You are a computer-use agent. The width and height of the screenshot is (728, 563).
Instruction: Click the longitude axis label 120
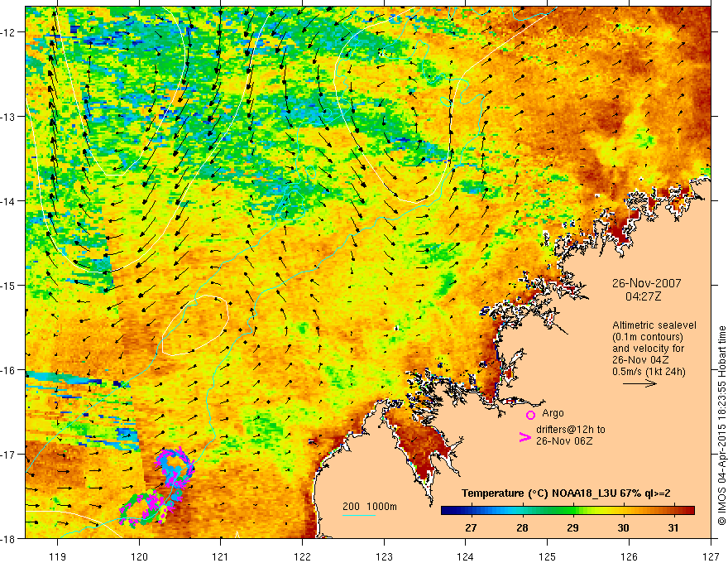139,556
